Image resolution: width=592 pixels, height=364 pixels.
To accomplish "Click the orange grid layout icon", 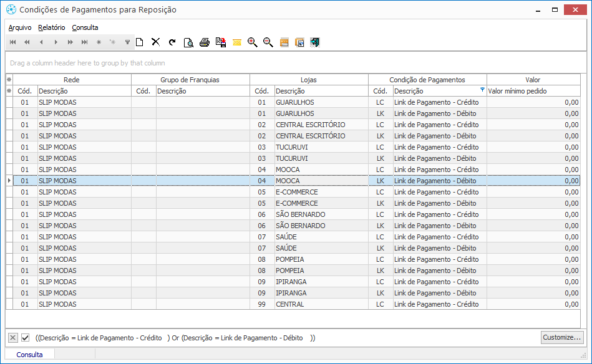I will point(284,42).
